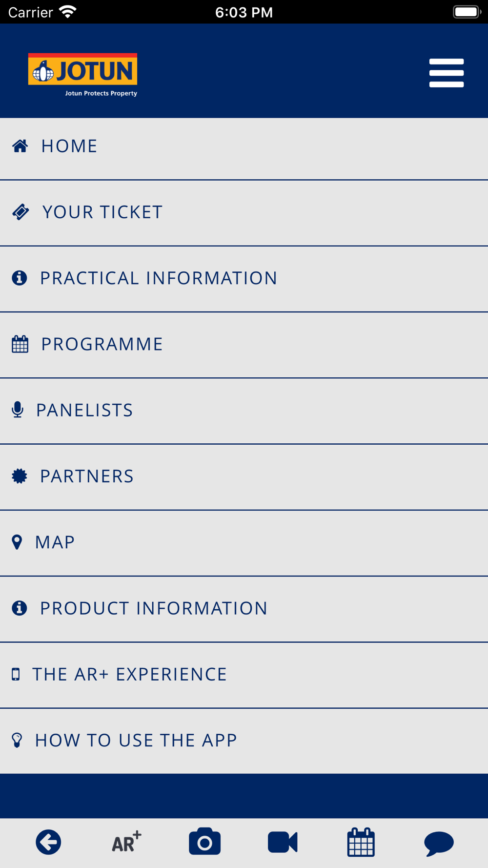Open the MAP menu item
This screenshot has height=868, width=488.
pos(244,543)
